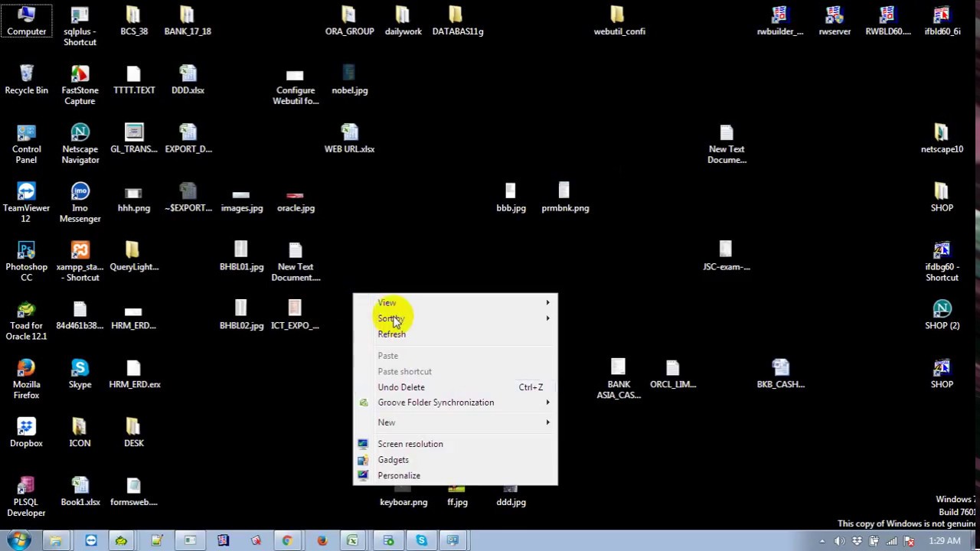Select the WEB URL.xlsx file
The image size is (980, 551).
(349, 139)
